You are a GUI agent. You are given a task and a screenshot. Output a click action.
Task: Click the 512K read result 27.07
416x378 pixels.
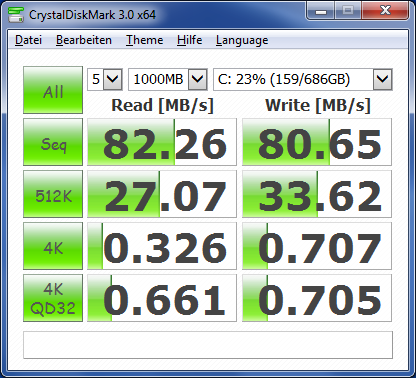point(162,194)
